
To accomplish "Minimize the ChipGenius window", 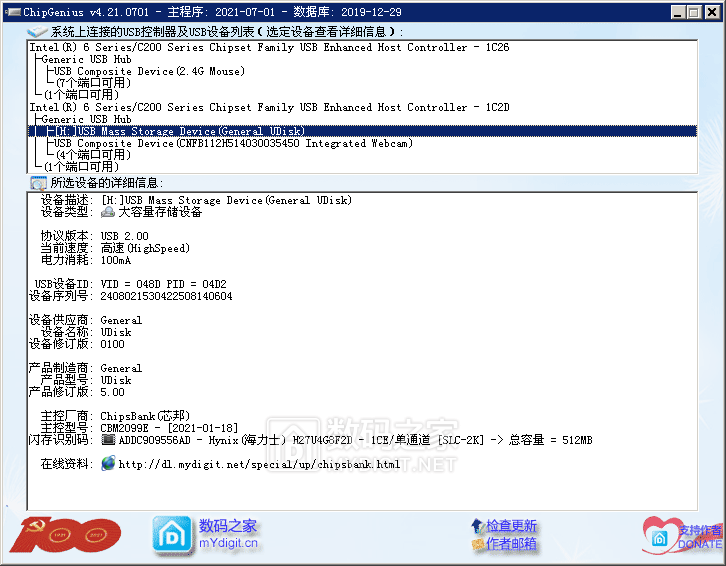I will pos(678,12).
